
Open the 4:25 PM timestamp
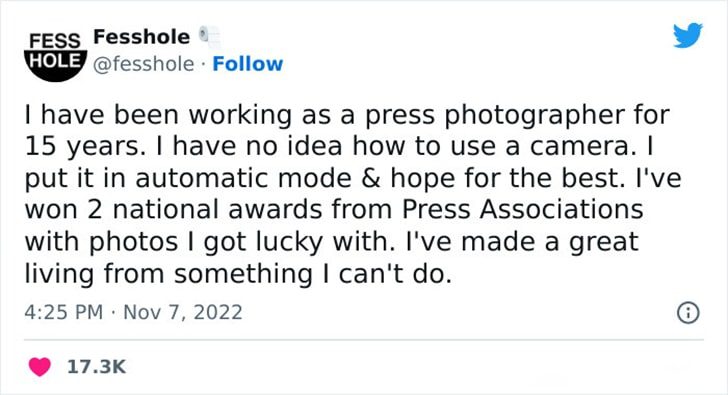(x=64, y=312)
